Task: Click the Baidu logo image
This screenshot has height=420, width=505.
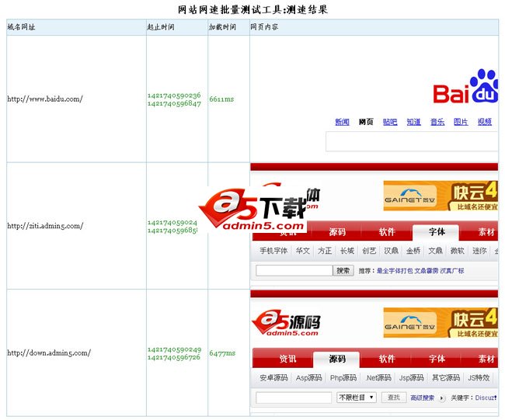Action: (465, 86)
